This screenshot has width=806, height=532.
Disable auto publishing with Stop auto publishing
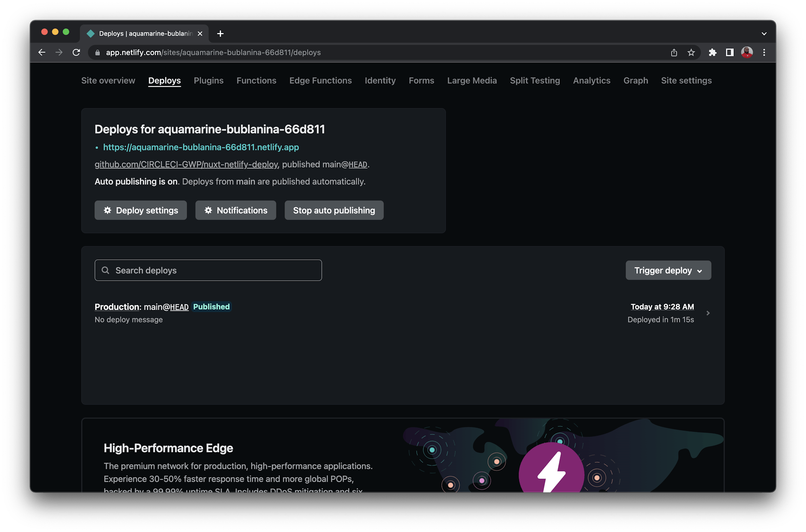[x=334, y=210]
